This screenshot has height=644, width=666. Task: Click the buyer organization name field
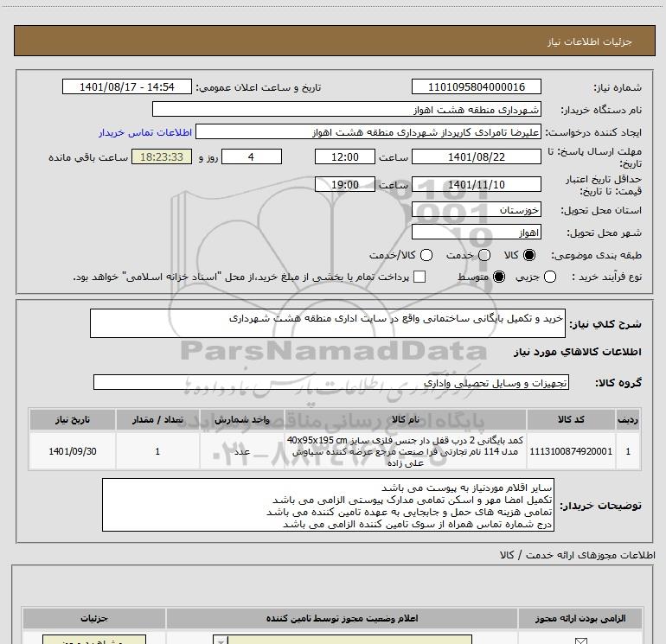click(347, 110)
